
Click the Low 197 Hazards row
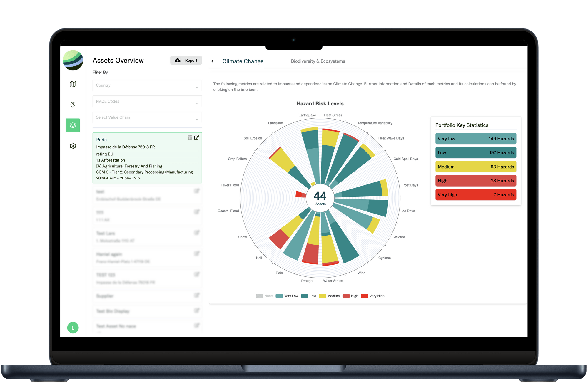(x=476, y=153)
